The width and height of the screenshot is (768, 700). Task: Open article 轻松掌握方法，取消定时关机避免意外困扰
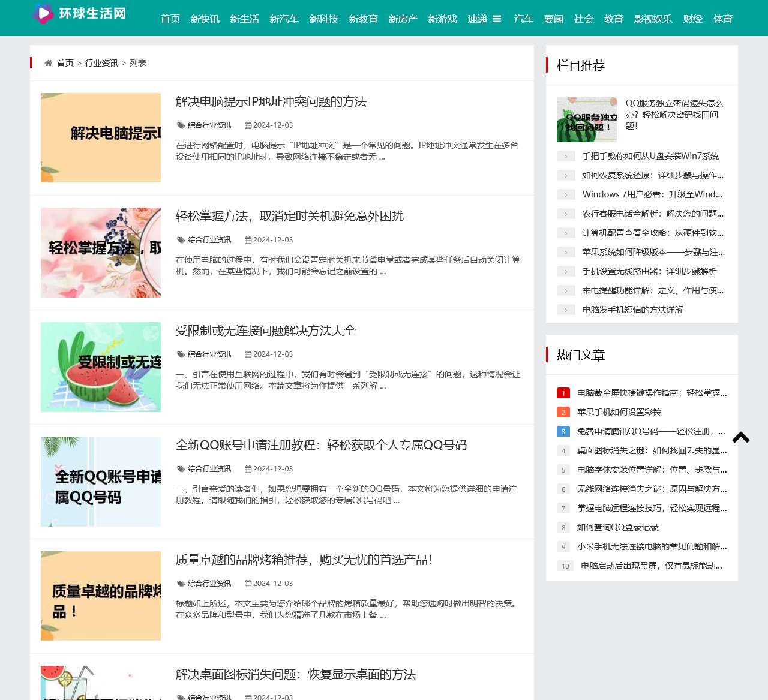290,216
